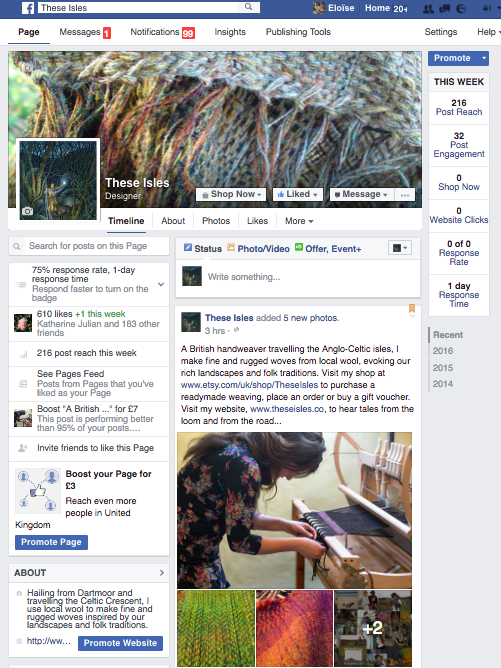Open the messages chat icon in top bar
Image resolution: width=501 pixels, height=668 pixels.
pyautogui.click(x=445, y=9)
